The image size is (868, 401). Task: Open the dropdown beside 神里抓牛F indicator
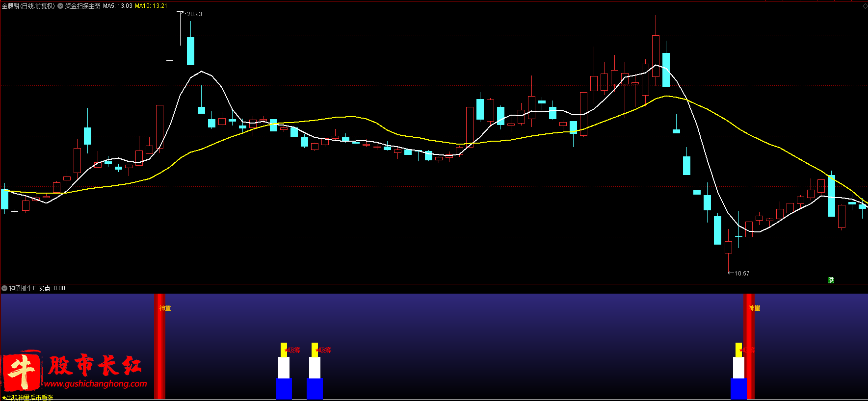click(x=4, y=288)
